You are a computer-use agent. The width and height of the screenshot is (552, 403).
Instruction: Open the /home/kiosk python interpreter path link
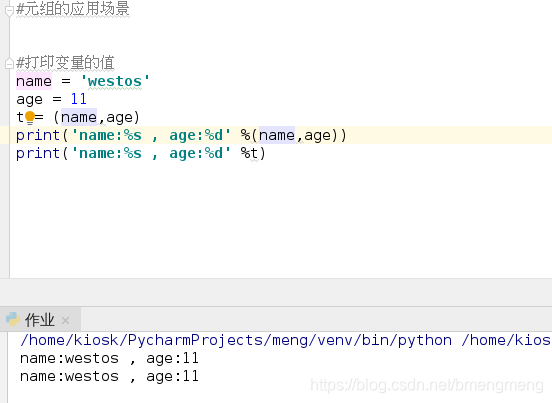[x=236, y=340]
